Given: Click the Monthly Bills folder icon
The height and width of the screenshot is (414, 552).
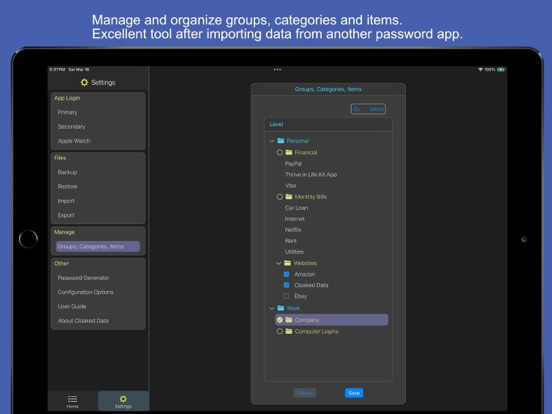Looking at the screenshot, I should (289, 197).
